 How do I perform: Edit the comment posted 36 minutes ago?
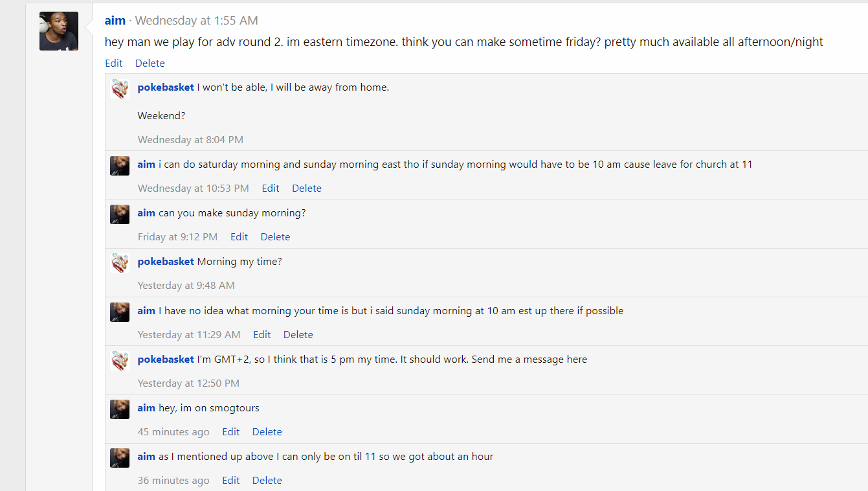(231, 481)
